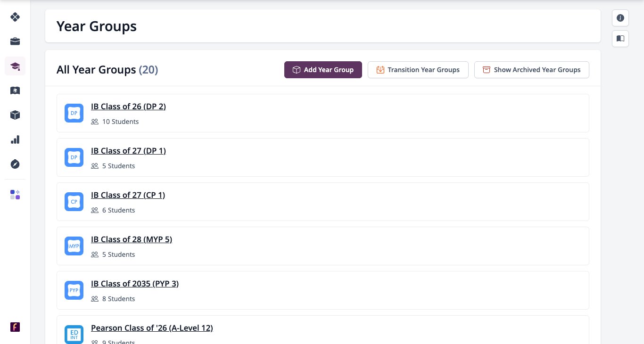Click the DP badge for IB Class of 27 (DP 1)
The width and height of the screenshot is (644, 344).
coord(74,157)
